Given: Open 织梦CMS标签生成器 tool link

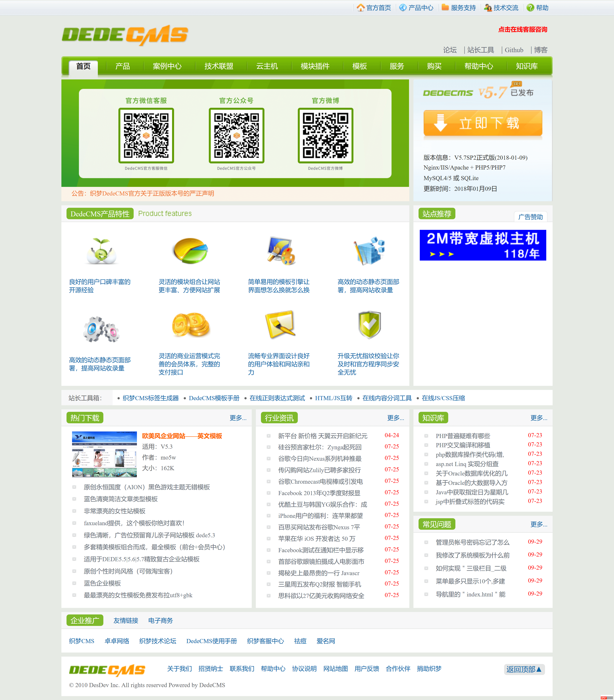Looking at the screenshot, I should [x=151, y=398].
